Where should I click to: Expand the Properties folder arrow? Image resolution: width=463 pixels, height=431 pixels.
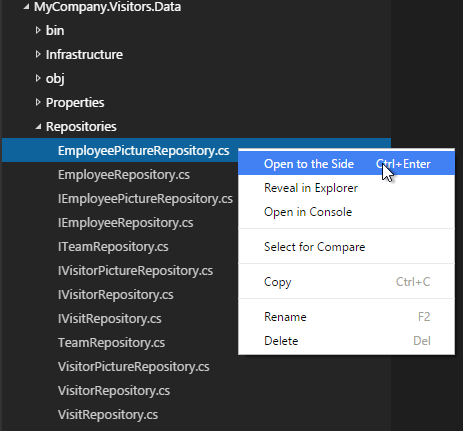coord(38,102)
